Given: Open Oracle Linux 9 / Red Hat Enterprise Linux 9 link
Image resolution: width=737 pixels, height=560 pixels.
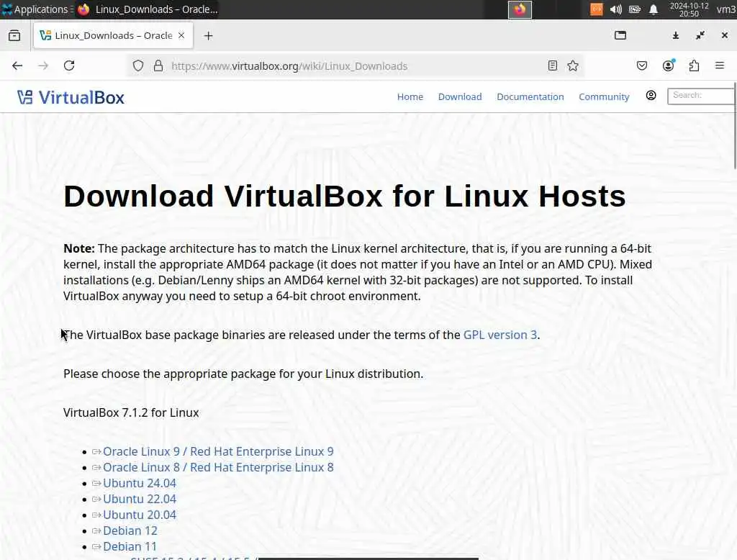Looking at the screenshot, I should [218, 451].
